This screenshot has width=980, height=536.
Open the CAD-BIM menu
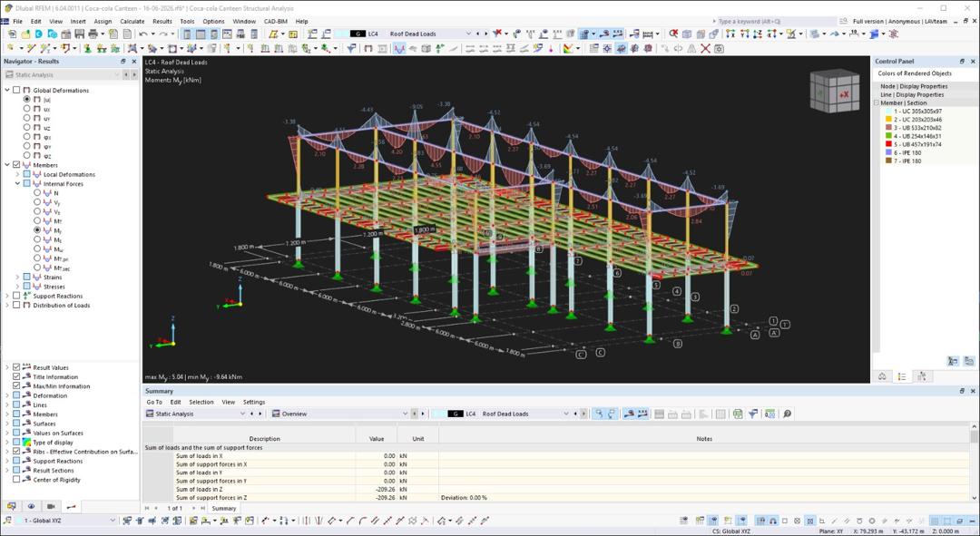(275, 21)
